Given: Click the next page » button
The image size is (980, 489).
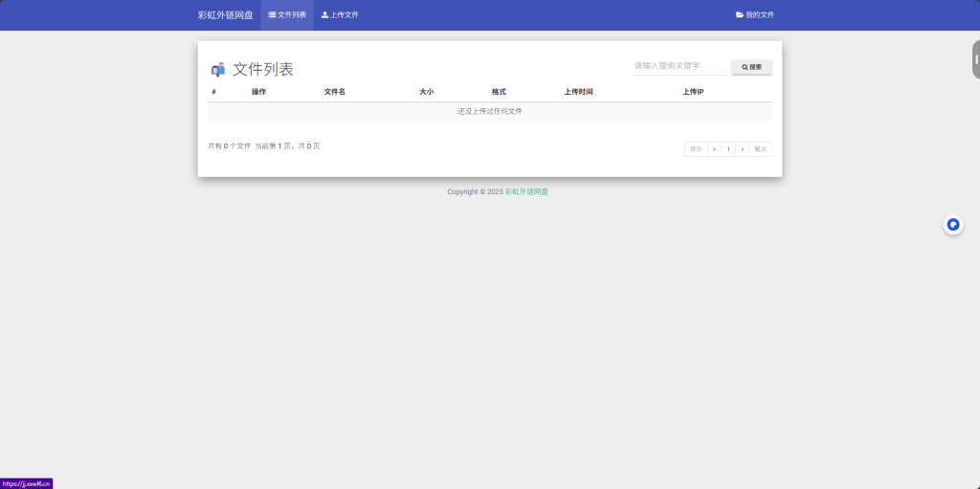Looking at the screenshot, I should 743,149.
